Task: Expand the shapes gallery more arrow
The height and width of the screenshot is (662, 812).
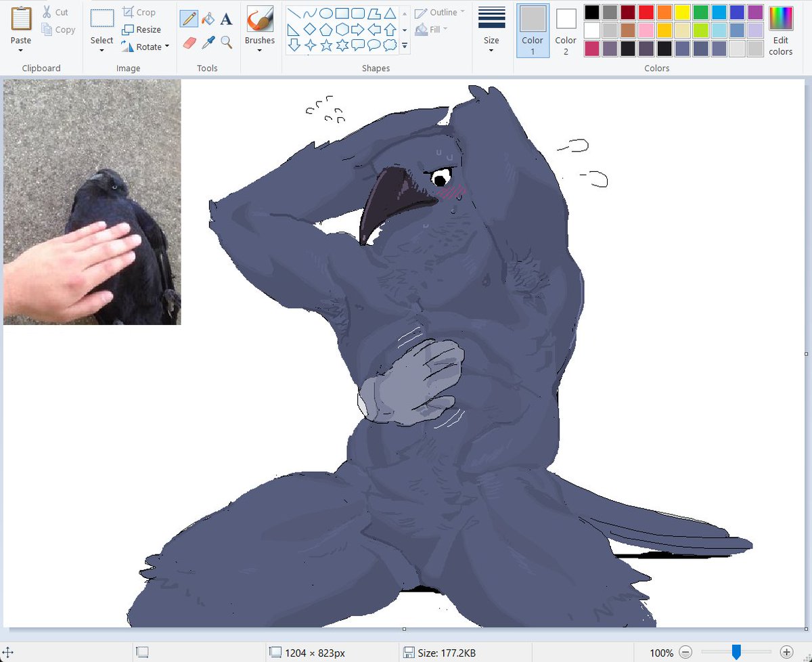Action: tap(405, 46)
